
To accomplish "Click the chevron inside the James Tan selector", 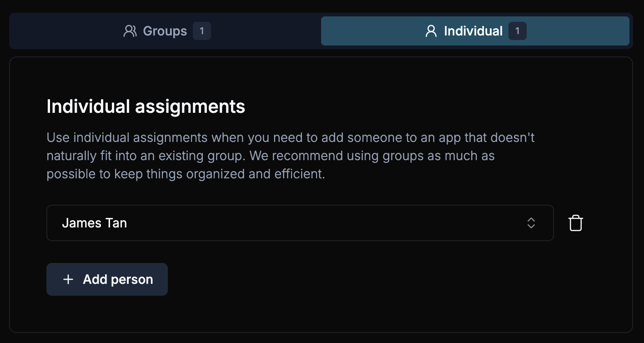I will coord(531,223).
